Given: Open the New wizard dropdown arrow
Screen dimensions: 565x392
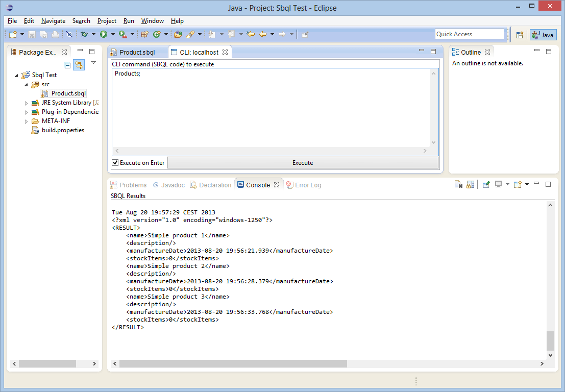Looking at the screenshot, I should pos(22,34).
